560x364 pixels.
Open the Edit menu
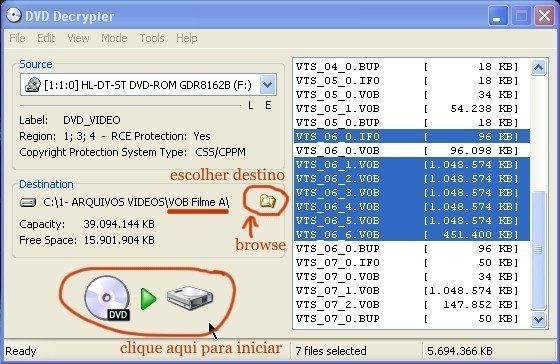(x=46, y=38)
